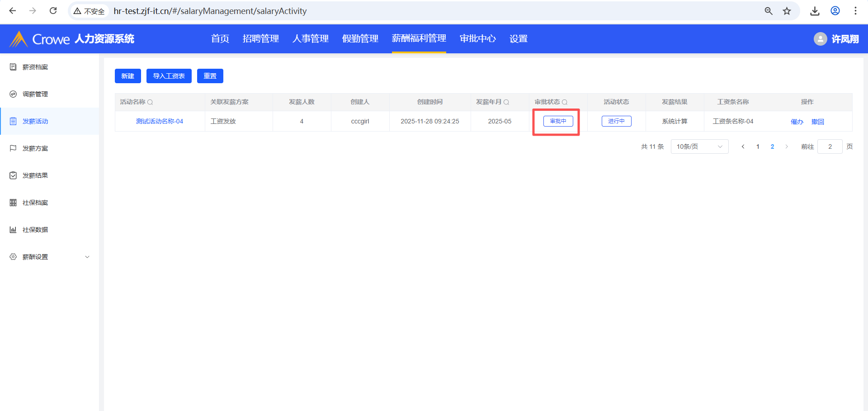Select page 1 in pagination
The width and height of the screenshot is (868, 411).
[758, 146]
